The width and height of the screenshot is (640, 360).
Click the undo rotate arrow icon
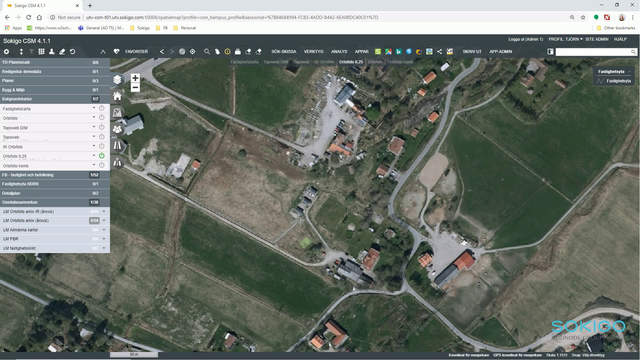point(73,51)
